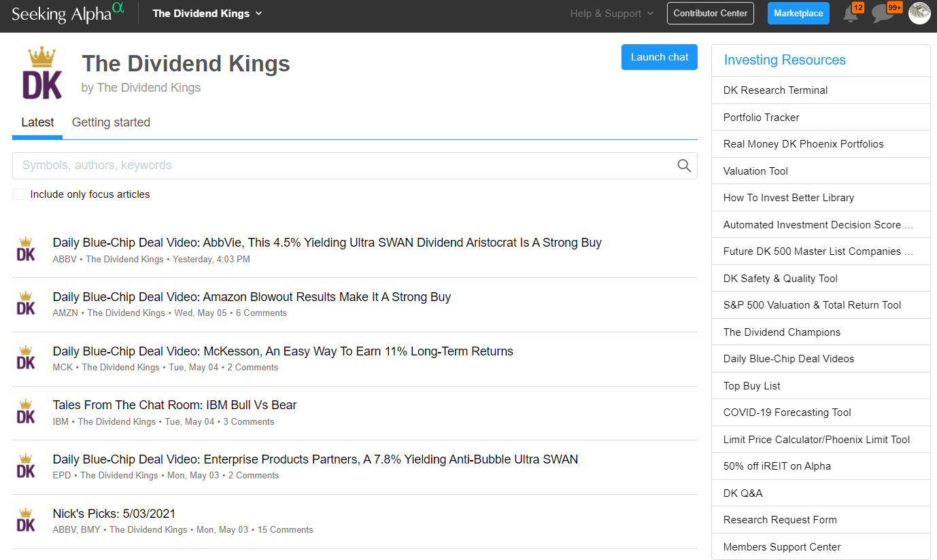Select the Latest tab
This screenshot has width=937, height=560.
(37, 122)
